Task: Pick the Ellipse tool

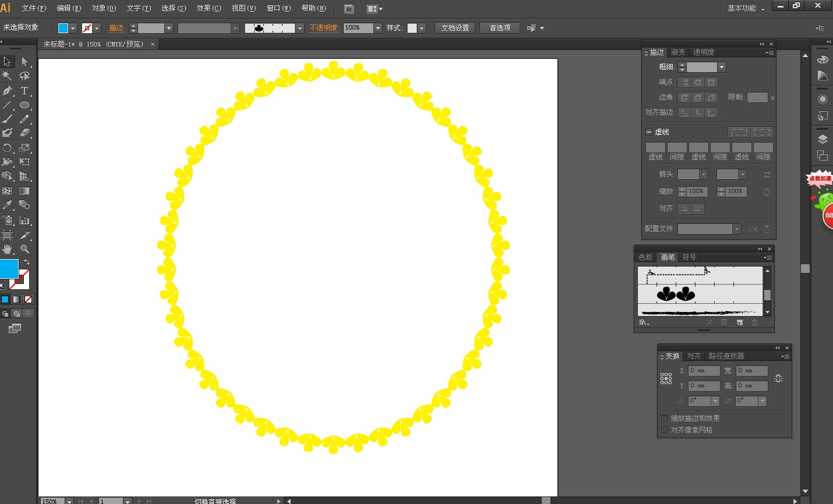Action: 24,105
